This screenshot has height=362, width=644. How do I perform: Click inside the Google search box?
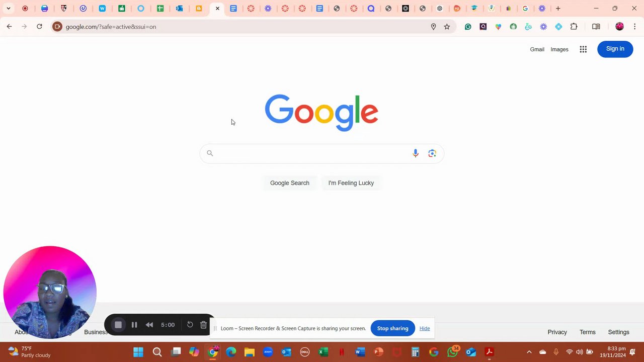point(322,153)
